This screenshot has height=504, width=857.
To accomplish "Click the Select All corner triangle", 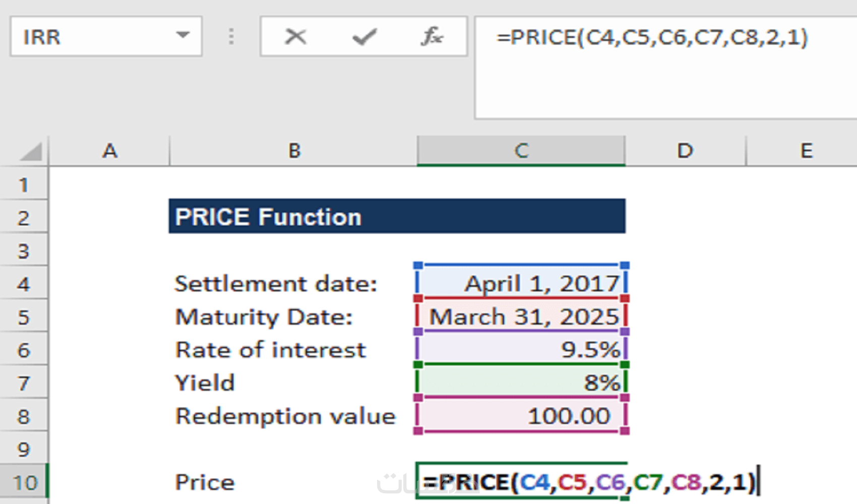I will [30, 151].
